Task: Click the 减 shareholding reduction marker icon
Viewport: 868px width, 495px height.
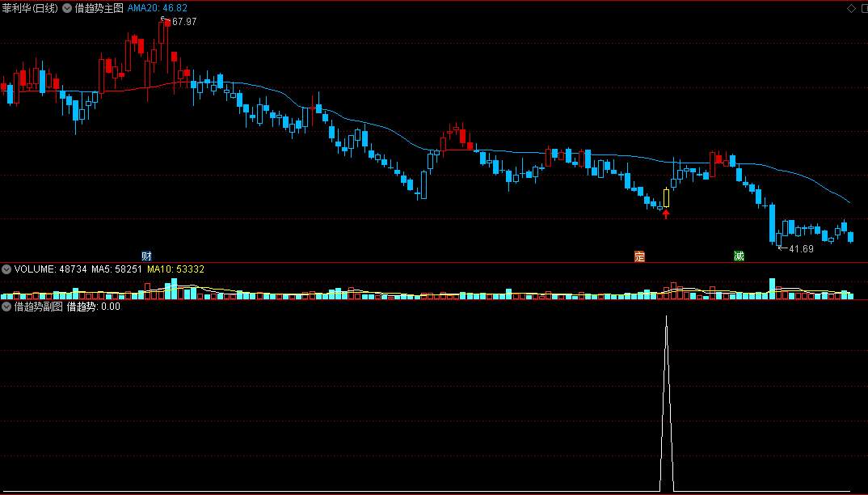Action: [x=739, y=256]
